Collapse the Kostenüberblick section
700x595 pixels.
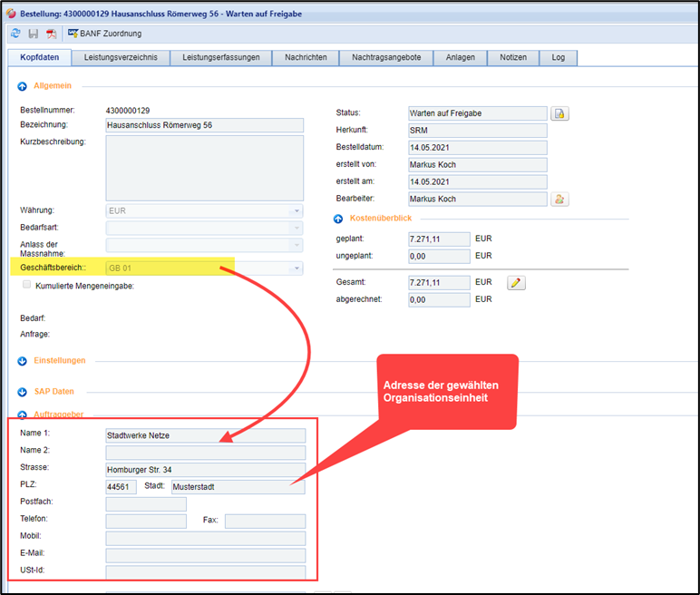coord(338,219)
